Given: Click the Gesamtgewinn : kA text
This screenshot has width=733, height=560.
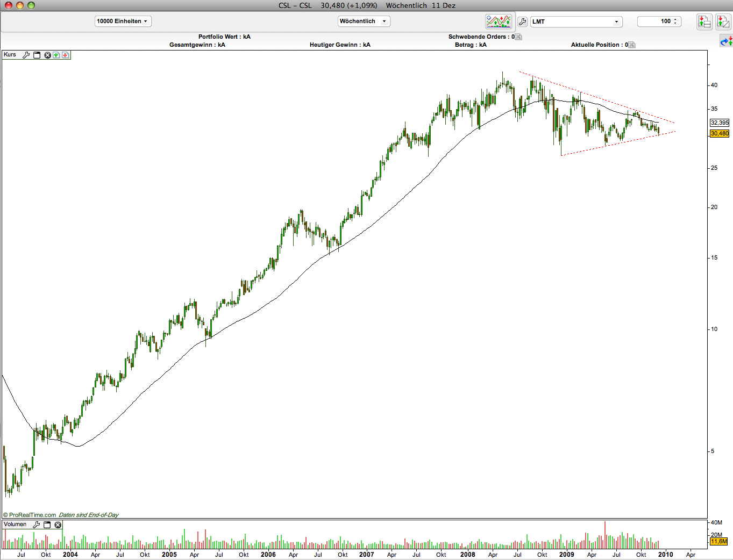Looking at the screenshot, I should [197, 45].
